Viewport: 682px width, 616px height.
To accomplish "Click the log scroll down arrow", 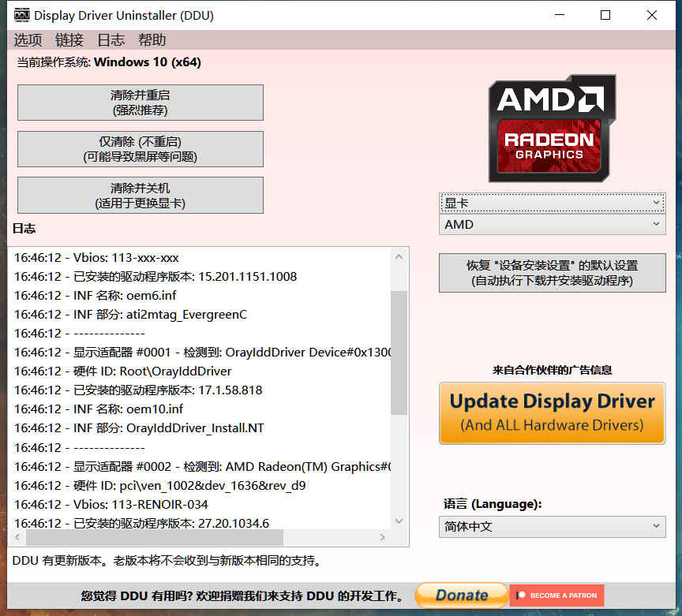I will pyautogui.click(x=399, y=521).
